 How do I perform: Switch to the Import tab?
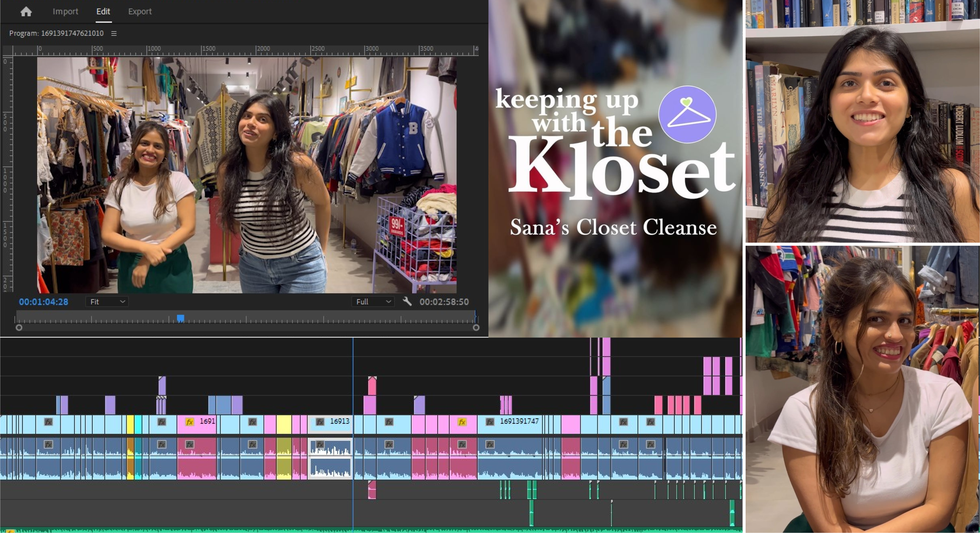(x=65, y=11)
